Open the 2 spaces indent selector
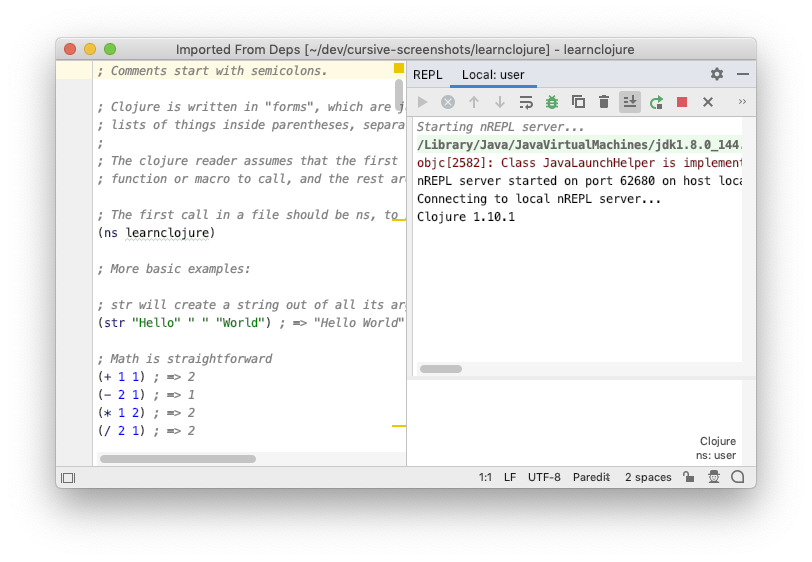 point(648,477)
